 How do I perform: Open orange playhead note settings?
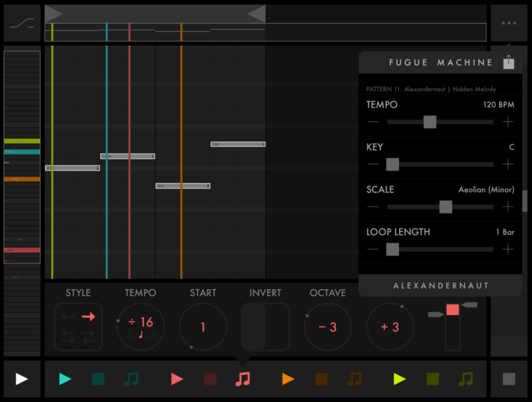pyautogui.click(x=354, y=379)
